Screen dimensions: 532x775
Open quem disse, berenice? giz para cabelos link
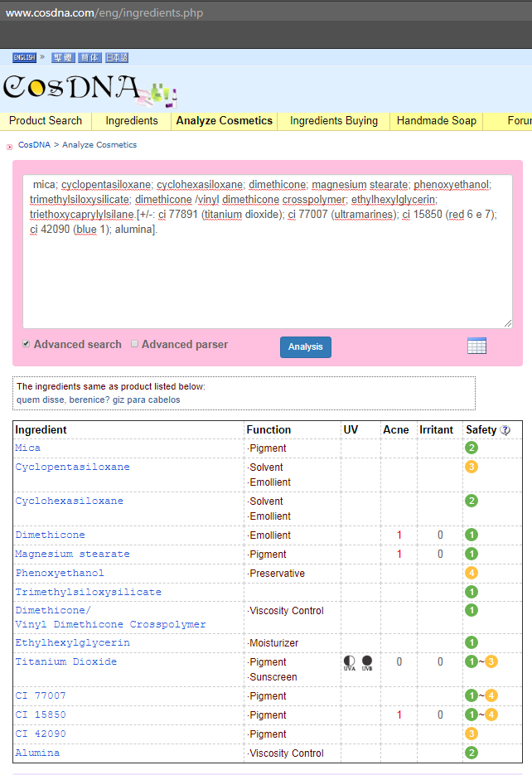coord(99,400)
